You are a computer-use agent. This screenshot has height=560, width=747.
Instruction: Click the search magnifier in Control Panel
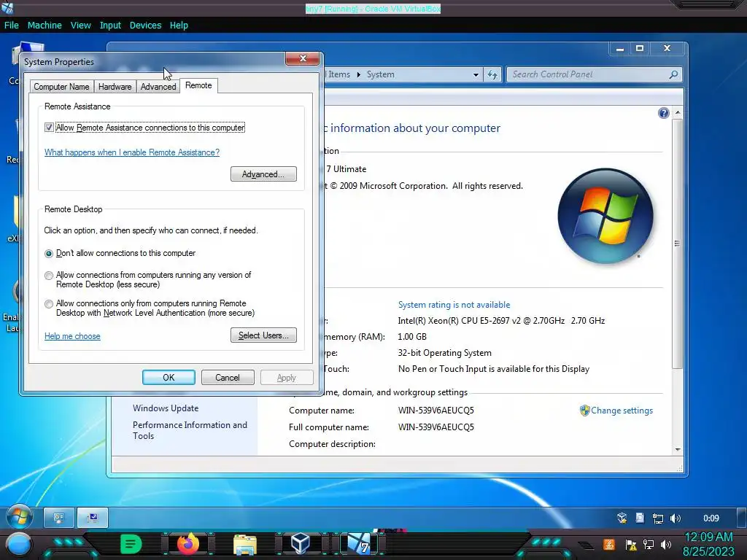673,74
